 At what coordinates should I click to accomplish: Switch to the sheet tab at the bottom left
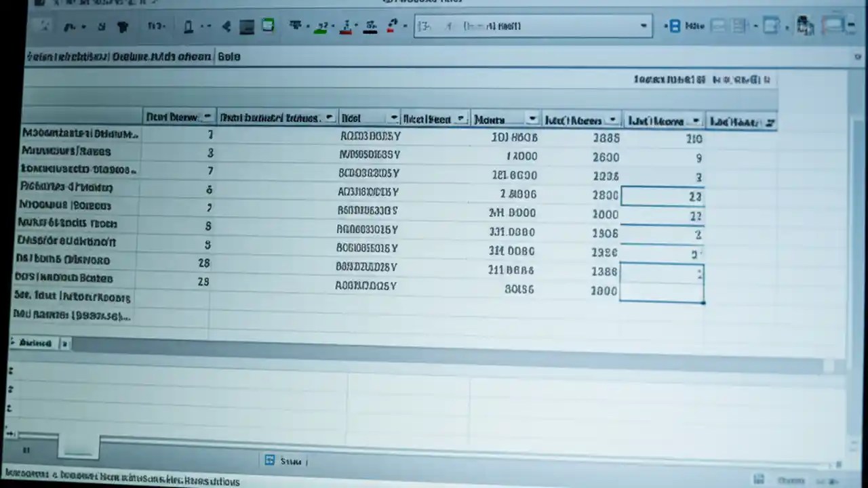pos(35,343)
